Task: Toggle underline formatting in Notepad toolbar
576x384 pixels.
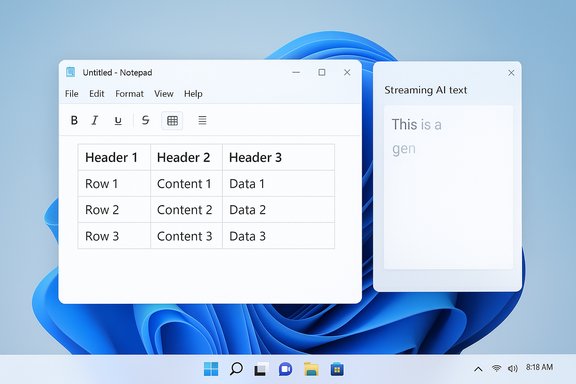Action: point(118,121)
